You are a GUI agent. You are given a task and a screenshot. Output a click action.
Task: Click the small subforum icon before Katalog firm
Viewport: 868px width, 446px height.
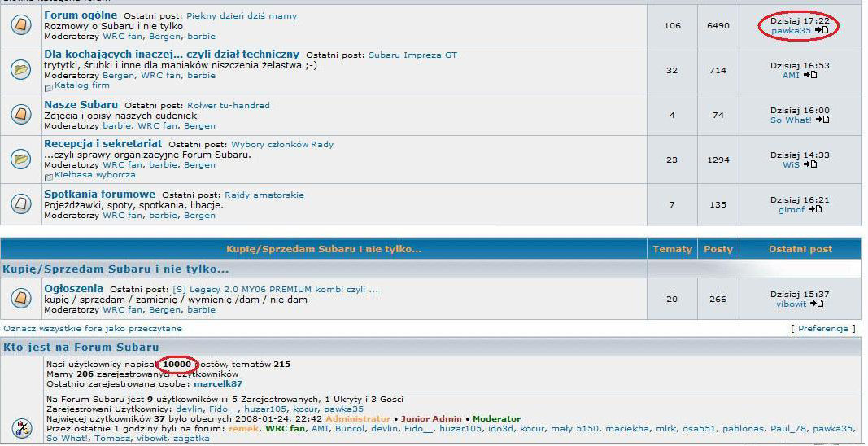[x=49, y=86]
